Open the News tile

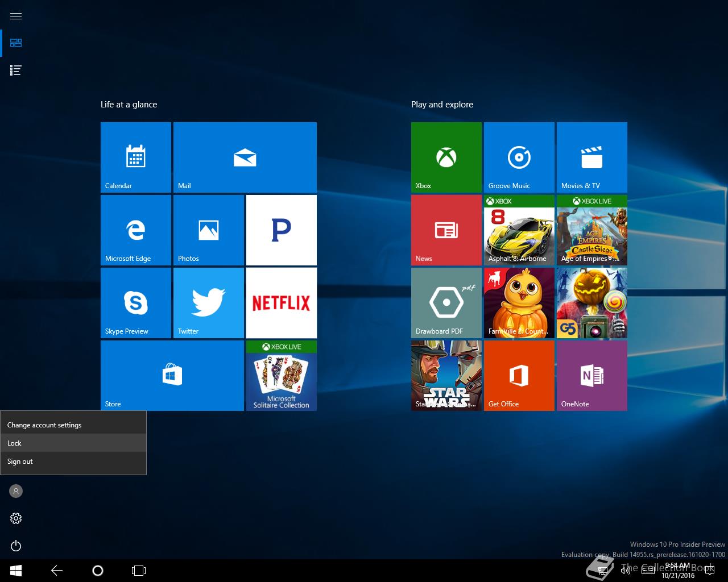click(446, 230)
